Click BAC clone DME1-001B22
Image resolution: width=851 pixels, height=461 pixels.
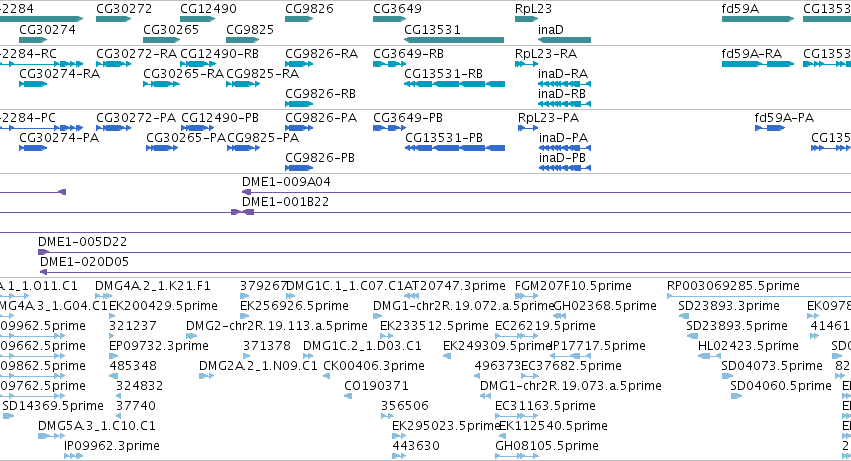coord(285,202)
